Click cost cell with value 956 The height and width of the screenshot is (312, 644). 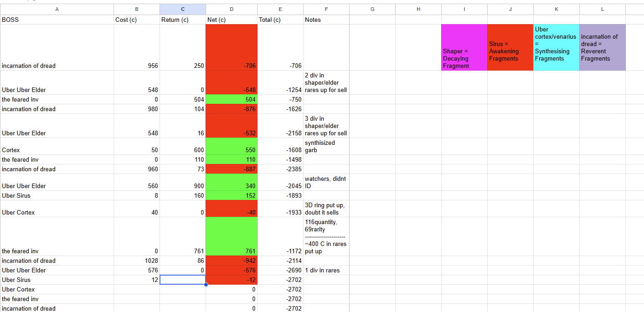(137, 47)
